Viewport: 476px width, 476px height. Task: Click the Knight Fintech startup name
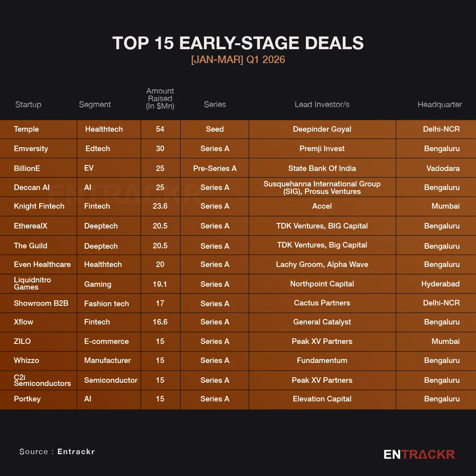click(x=39, y=206)
